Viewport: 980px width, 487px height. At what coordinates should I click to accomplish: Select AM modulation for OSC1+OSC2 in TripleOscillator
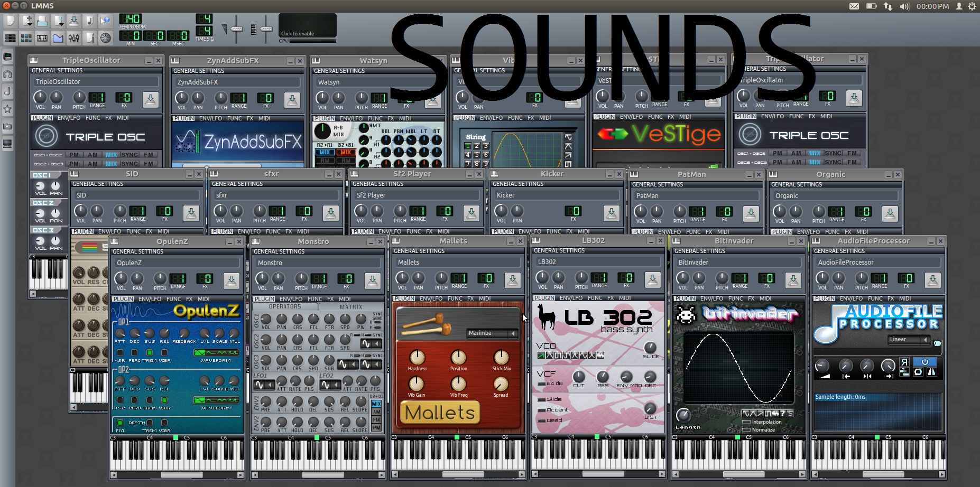(x=93, y=155)
